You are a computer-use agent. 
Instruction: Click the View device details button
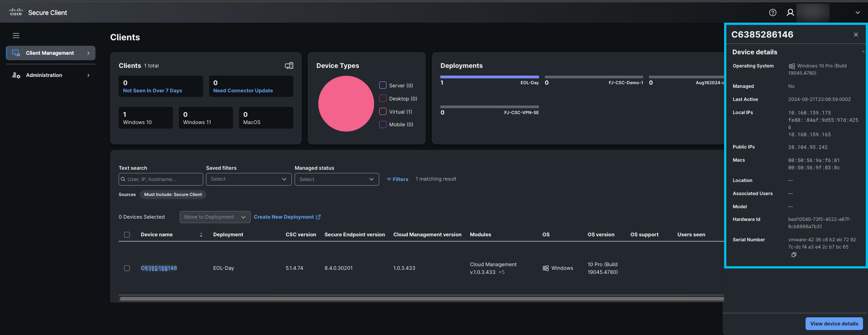(834, 324)
